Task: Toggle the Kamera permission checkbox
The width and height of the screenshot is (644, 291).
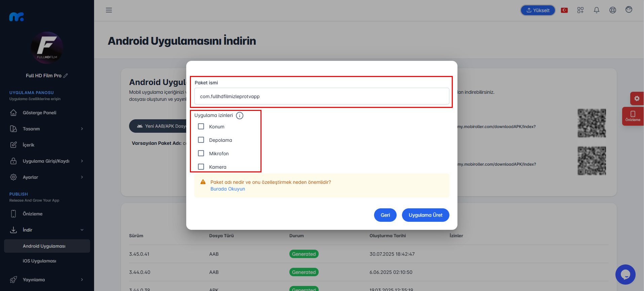Action: click(x=201, y=167)
